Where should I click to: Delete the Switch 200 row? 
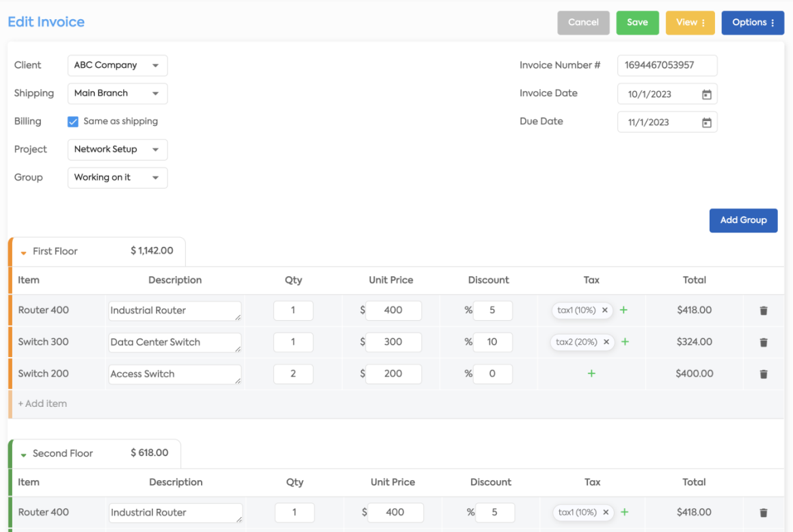click(x=763, y=374)
